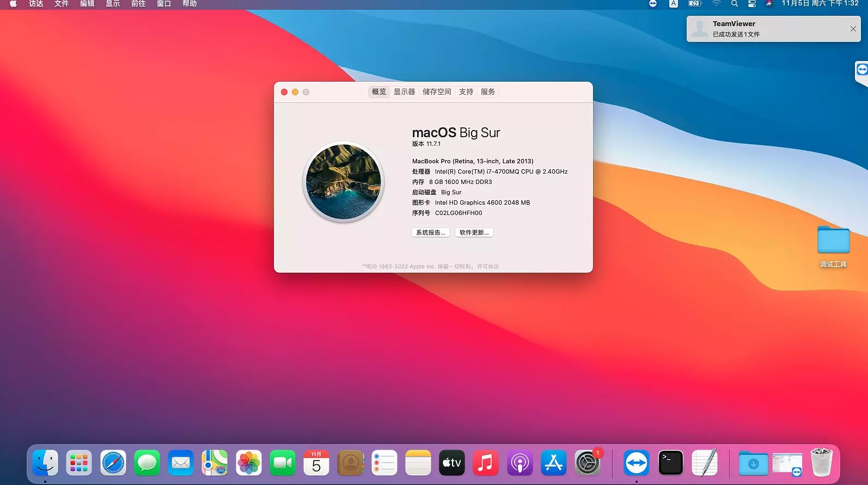This screenshot has height=485, width=868.
Task: Open TextEdit in the Dock
Action: pos(705,463)
